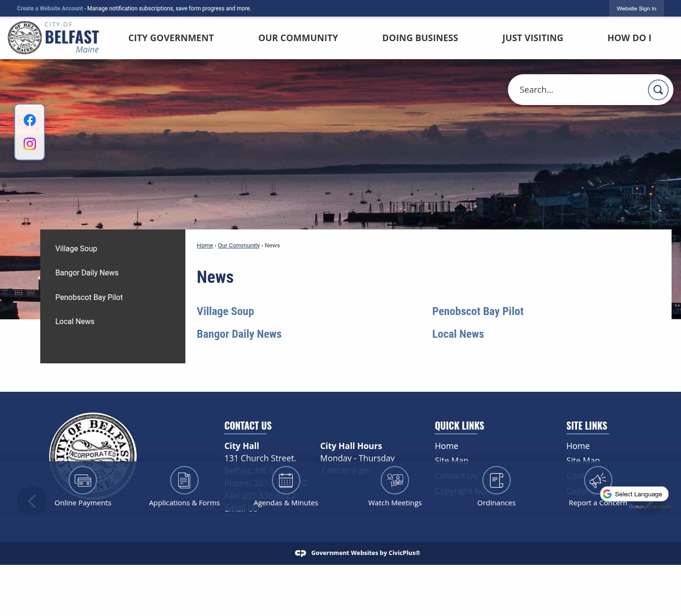Click the City of Belfast logo
Image resolution: width=681 pixels, height=616 pixels.
point(53,37)
